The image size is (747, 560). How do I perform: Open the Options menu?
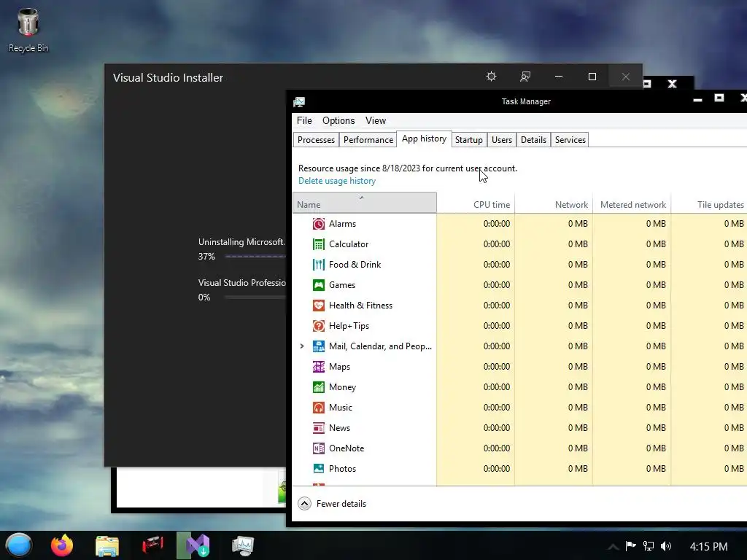[338, 121]
